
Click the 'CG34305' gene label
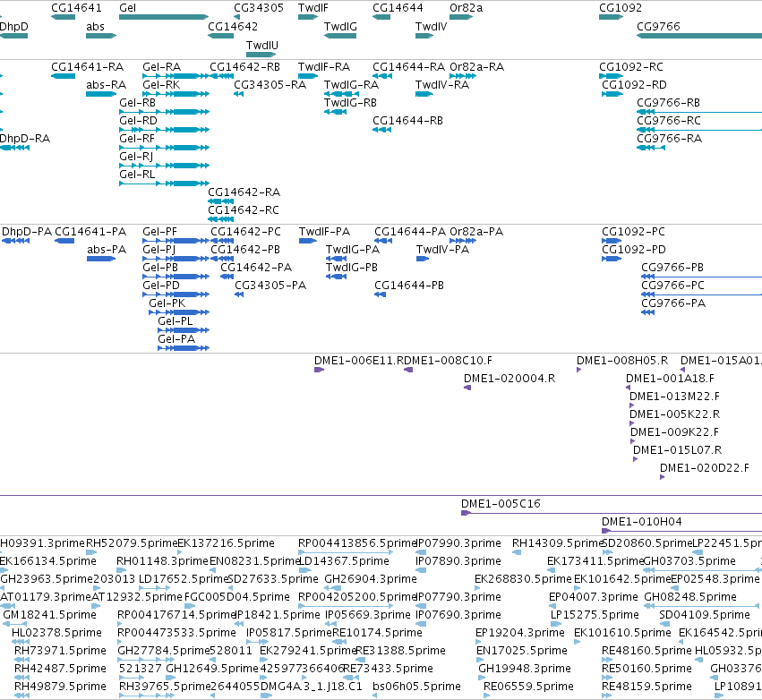[x=259, y=8]
